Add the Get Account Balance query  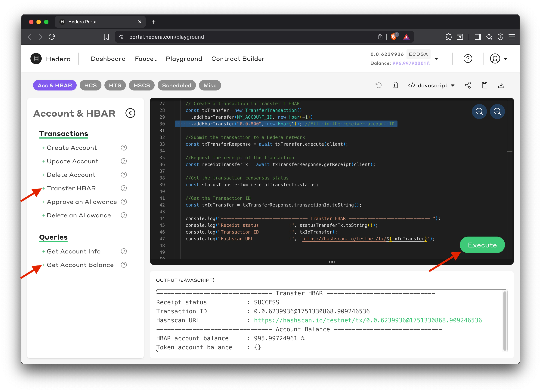click(80, 265)
